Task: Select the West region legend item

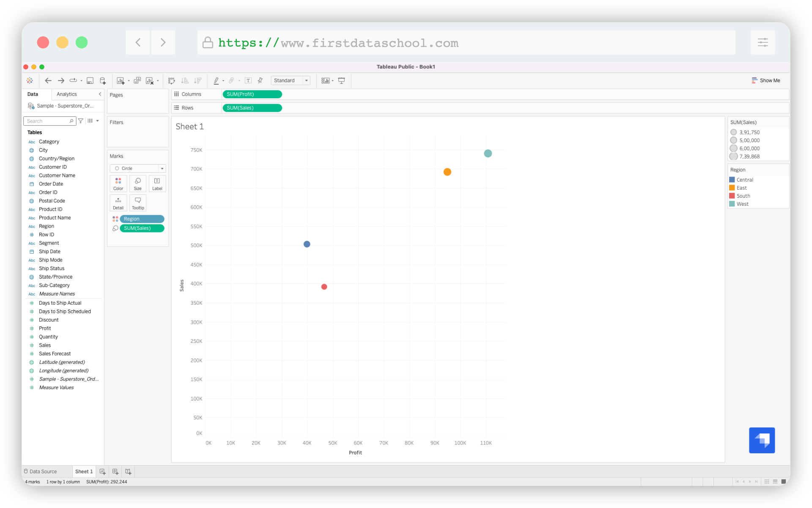Action: pyautogui.click(x=742, y=204)
